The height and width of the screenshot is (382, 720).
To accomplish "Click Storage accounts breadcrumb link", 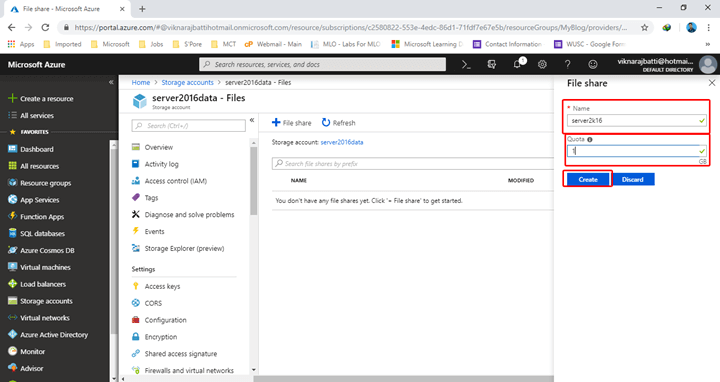I will [187, 83].
